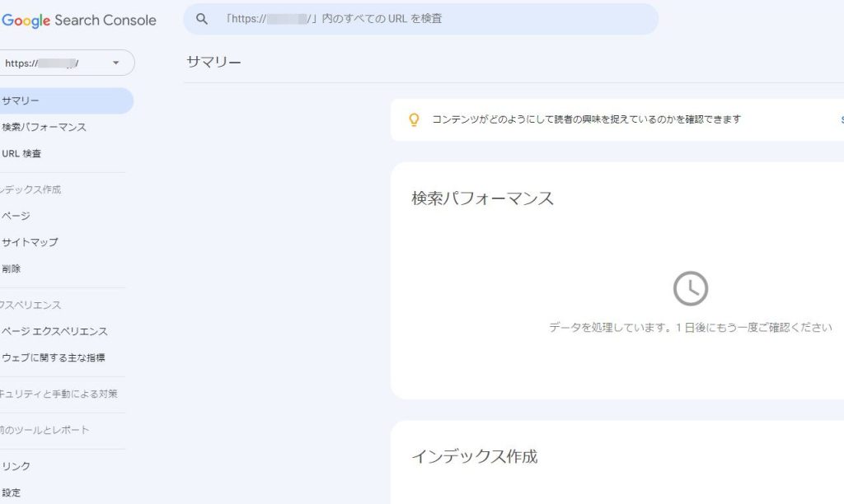Click the magnifier icon in the search bar
844x504 pixels.
202,19
